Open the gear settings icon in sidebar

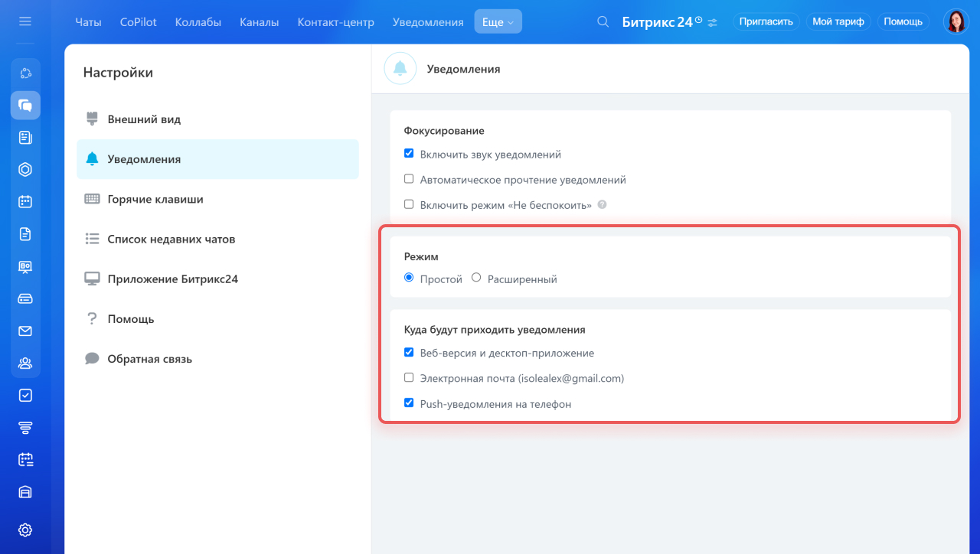pos(25,530)
